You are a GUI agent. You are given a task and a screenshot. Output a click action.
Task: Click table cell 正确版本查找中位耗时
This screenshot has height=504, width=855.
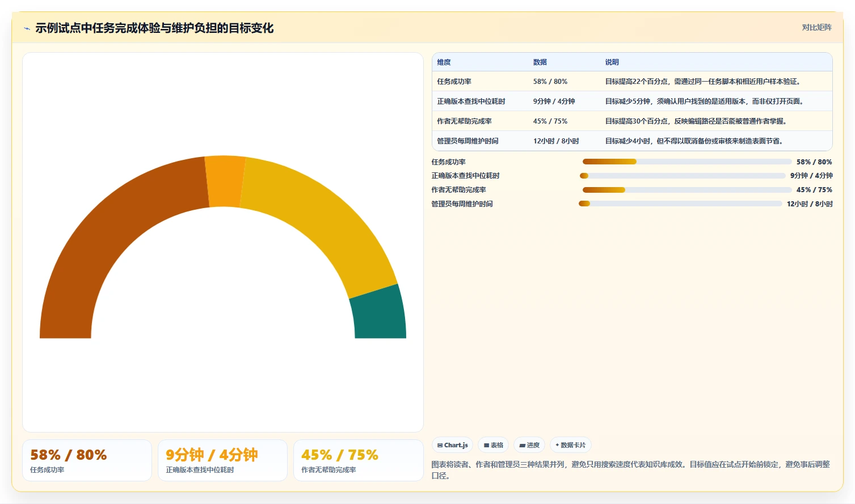[x=471, y=101]
